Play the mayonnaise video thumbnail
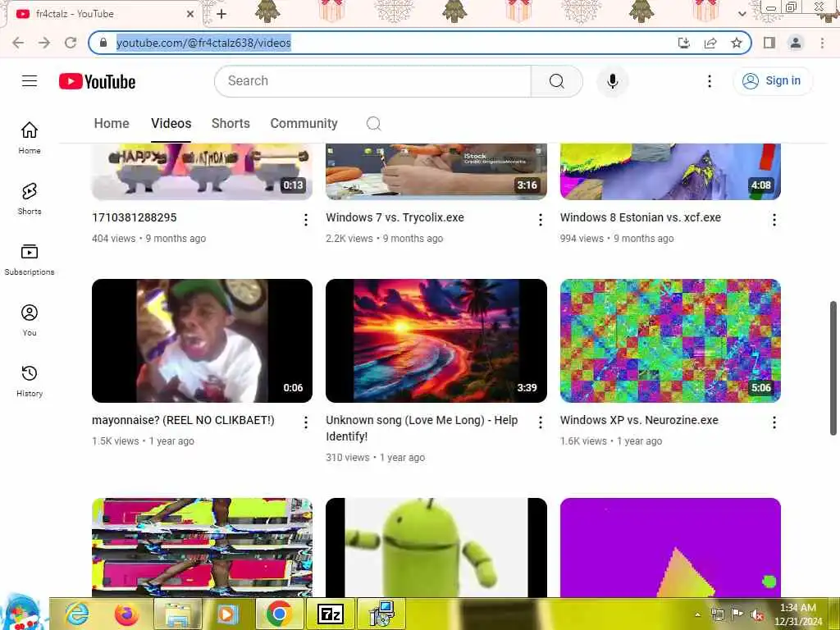840x630 pixels. [202, 340]
